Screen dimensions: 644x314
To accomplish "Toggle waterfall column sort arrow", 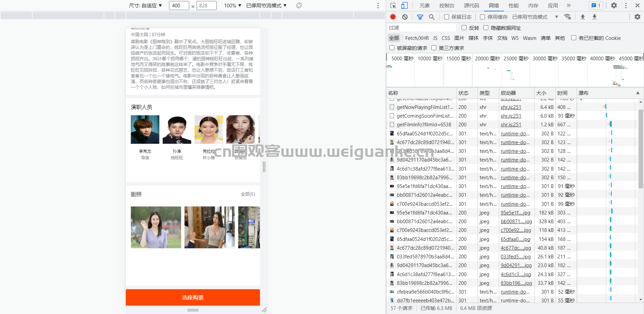I will click(638, 93).
